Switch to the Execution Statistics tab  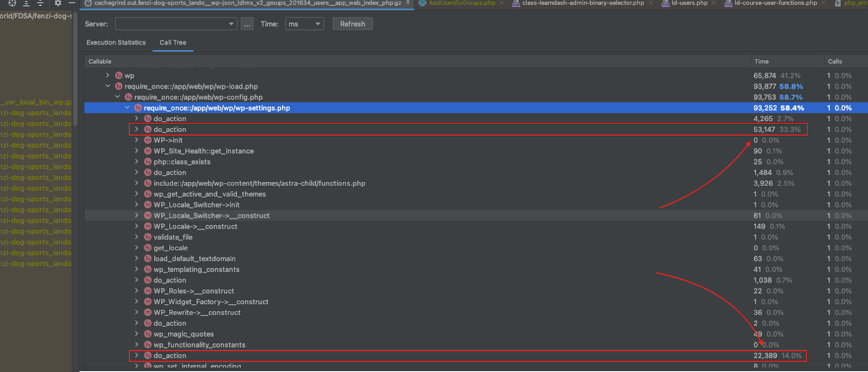(x=116, y=42)
